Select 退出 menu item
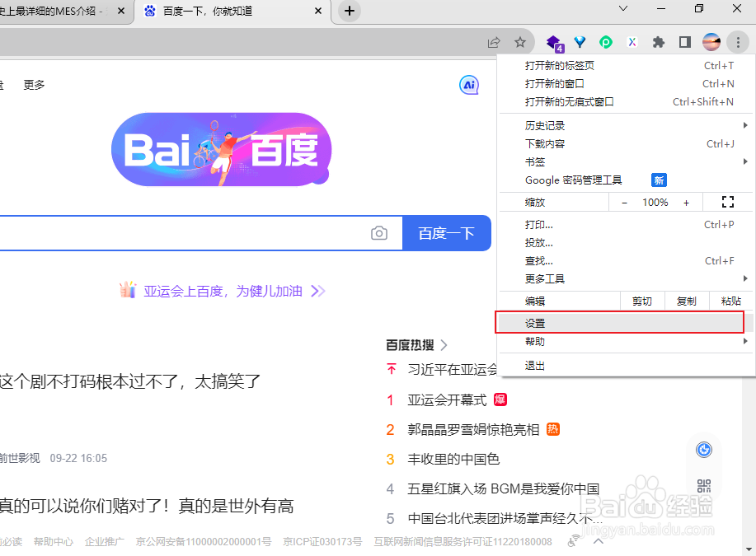The image size is (756, 556). coord(626,366)
